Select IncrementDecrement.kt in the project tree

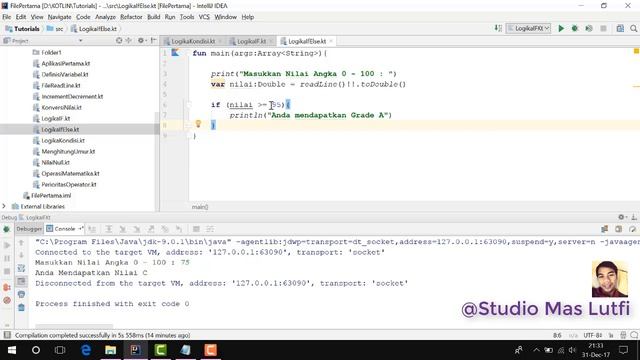point(68,96)
